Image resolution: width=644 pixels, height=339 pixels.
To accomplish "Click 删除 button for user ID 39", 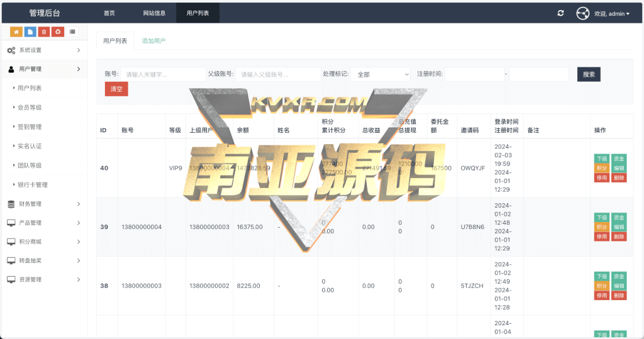I will (619, 236).
